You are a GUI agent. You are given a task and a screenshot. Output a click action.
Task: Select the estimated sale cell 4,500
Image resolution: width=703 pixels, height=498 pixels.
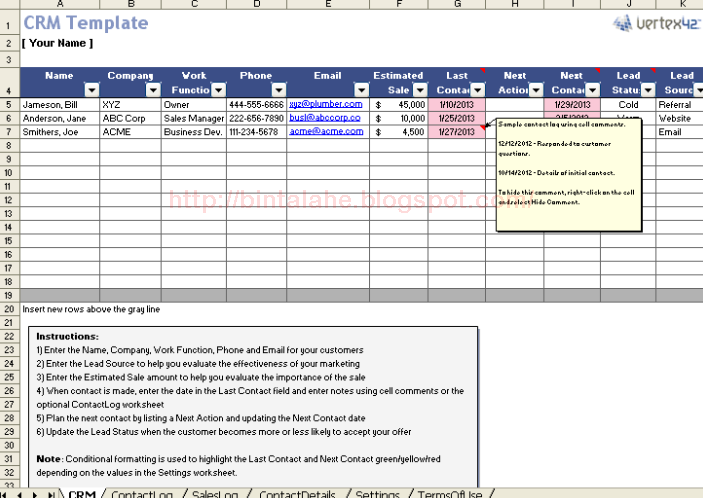399,132
